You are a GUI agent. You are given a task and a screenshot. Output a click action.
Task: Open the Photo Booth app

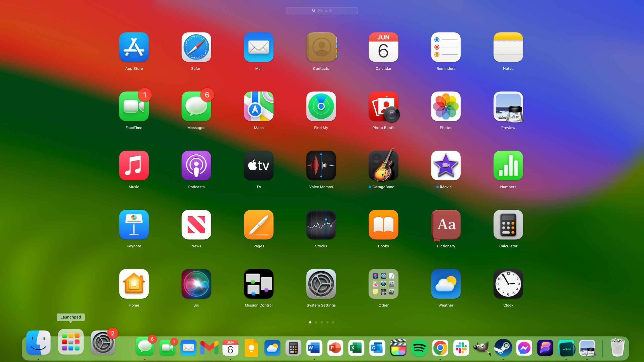383,106
